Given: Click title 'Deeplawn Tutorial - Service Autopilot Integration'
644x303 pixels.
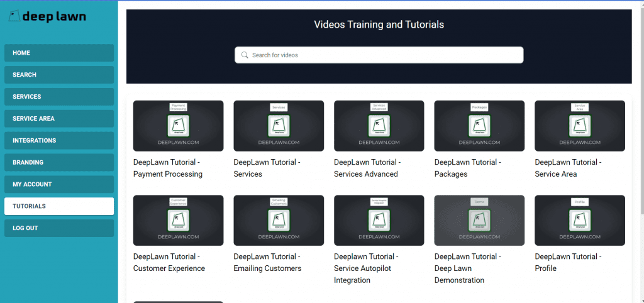Looking at the screenshot, I should coord(367,268).
